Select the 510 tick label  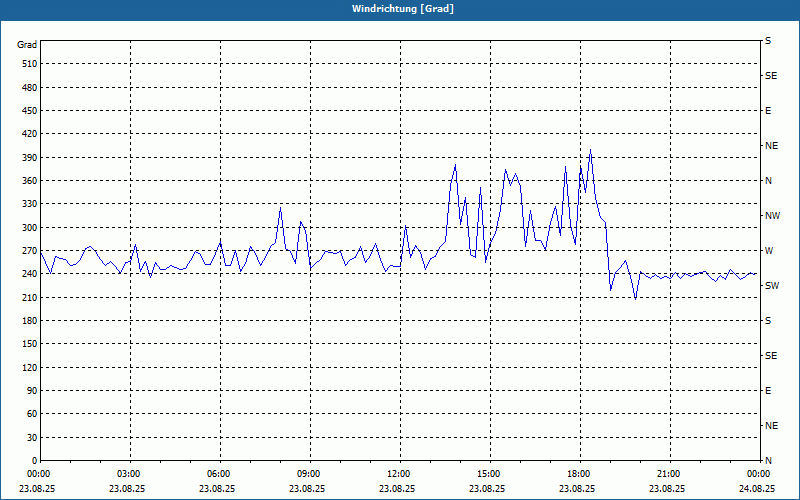(30, 64)
